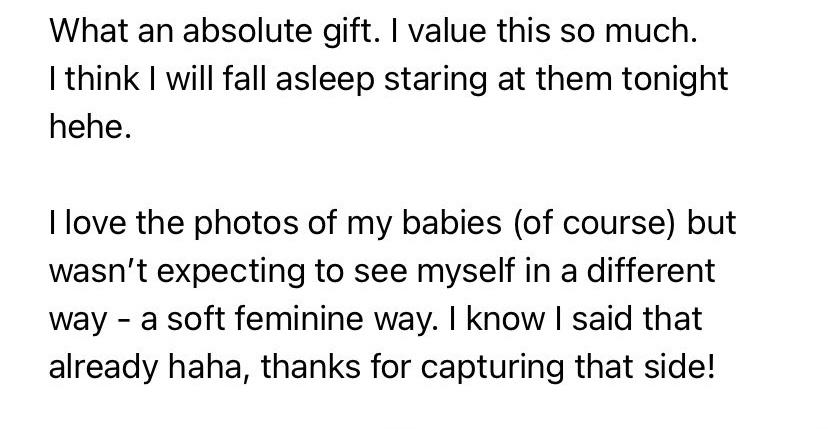The width and height of the screenshot is (828, 434).
Task: Click the word "tonight" in second line
Action: point(675,81)
